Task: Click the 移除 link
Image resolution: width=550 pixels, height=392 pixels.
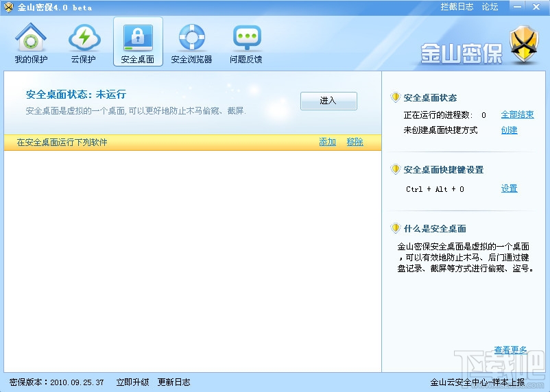Action: [355, 142]
